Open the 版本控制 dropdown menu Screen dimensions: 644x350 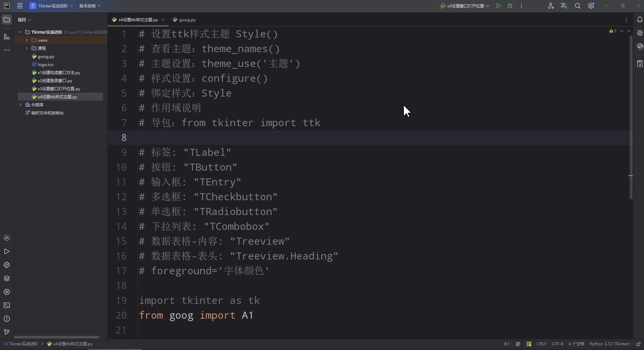pos(90,6)
